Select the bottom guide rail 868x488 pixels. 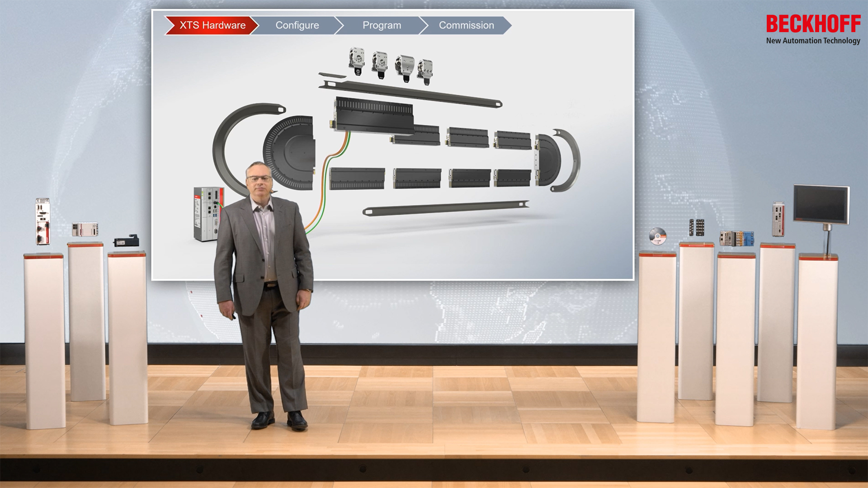click(x=446, y=208)
